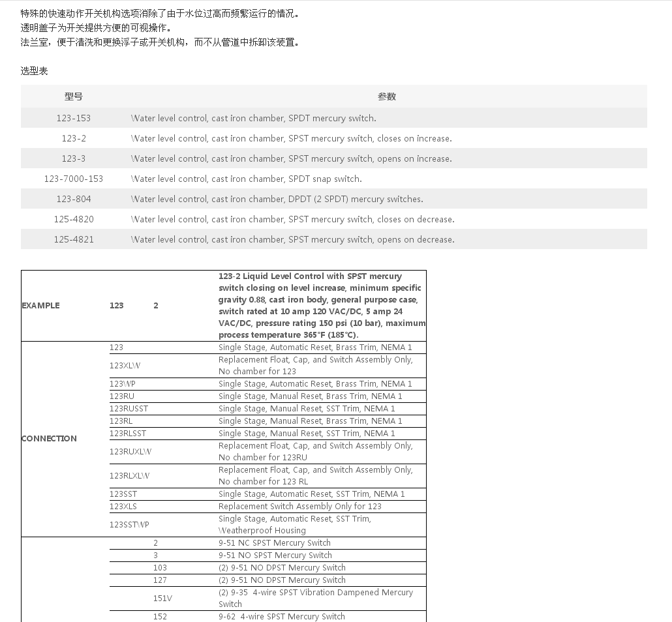Image resolution: width=672 pixels, height=622 pixels.
Task: Select code '123SSTWP'
Action: pyautogui.click(x=129, y=524)
